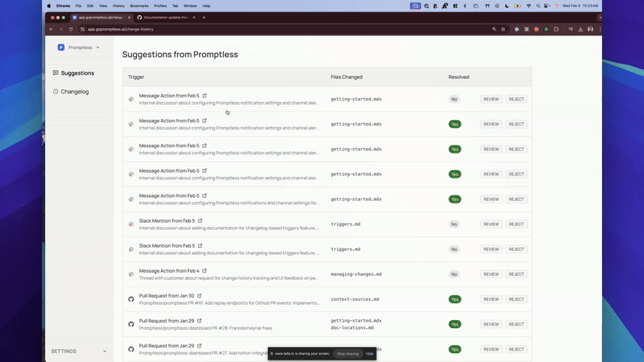Click the Suggestions icon in the sidebar
The image size is (644, 362).
[56, 73]
